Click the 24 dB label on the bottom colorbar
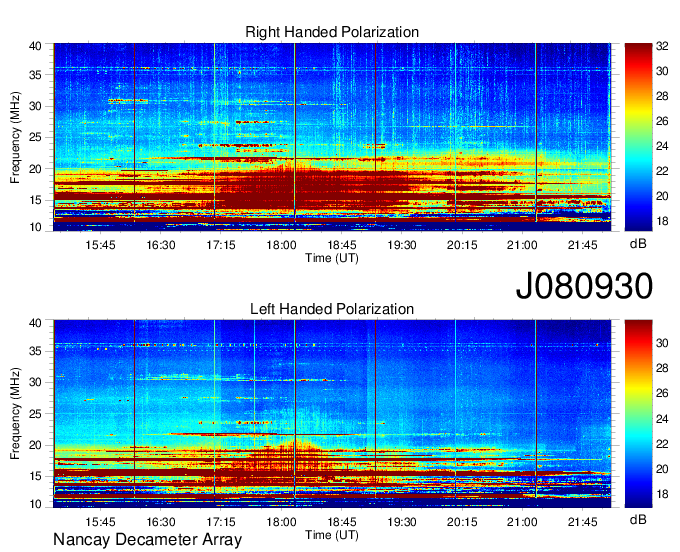The height and width of the screenshot is (552, 680). pos(662,419)
